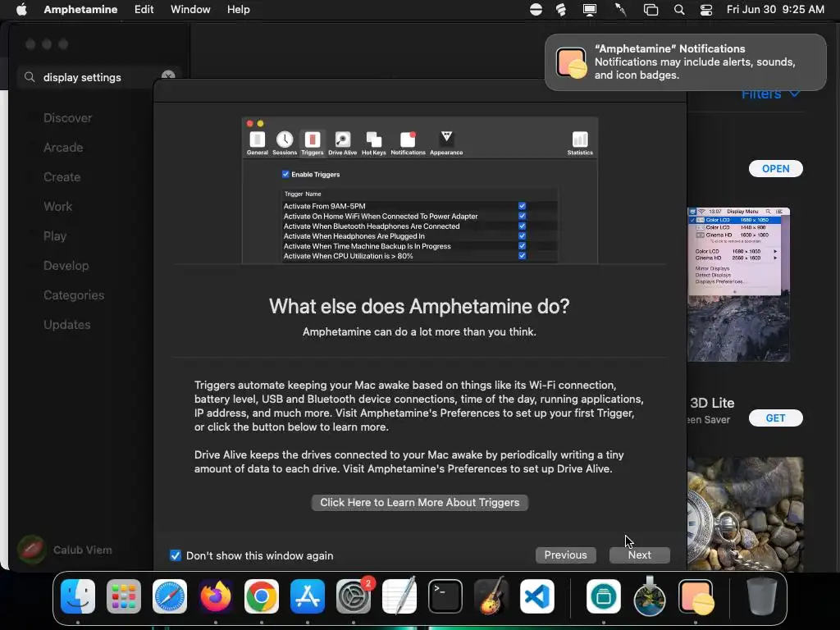Open TextEdit from the Dock
The image size is (840, 630).
(x=399, y=596)
